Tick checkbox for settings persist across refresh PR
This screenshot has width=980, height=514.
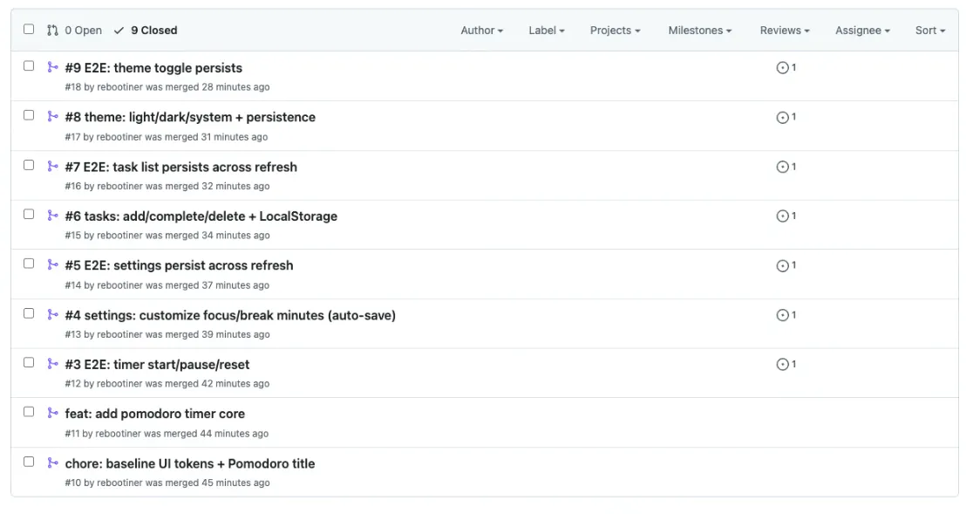29,264
